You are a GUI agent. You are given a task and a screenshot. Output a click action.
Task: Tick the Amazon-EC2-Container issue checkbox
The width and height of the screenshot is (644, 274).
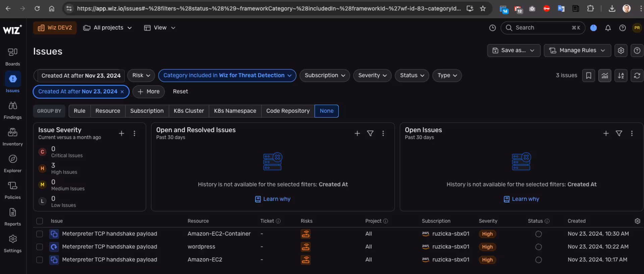[x=40, y=234]
